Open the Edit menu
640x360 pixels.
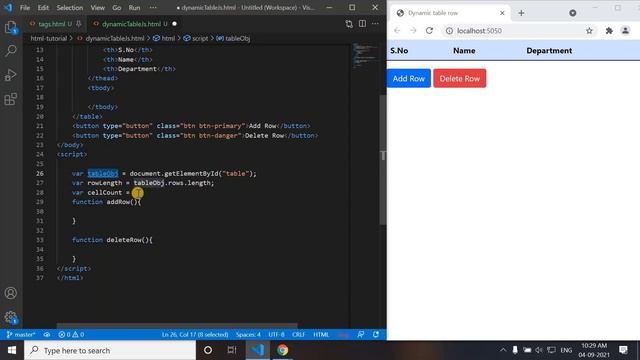click(43, 7)
